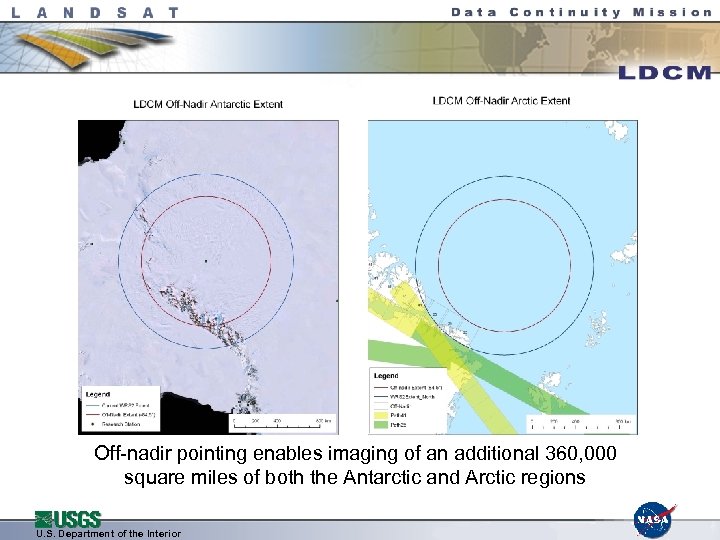Click the USGS logo
The image size is (720, 540).
tap(68, 519)
